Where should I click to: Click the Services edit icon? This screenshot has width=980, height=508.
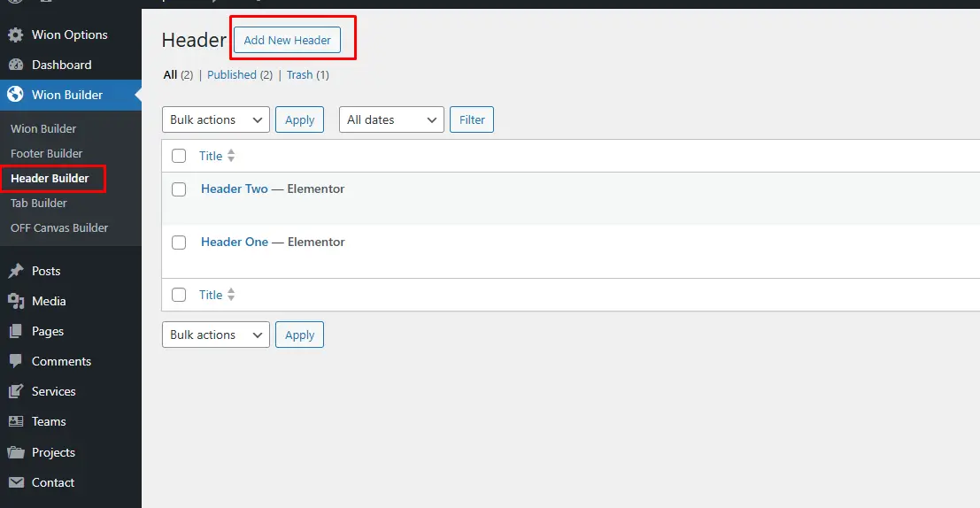point(16,391)
